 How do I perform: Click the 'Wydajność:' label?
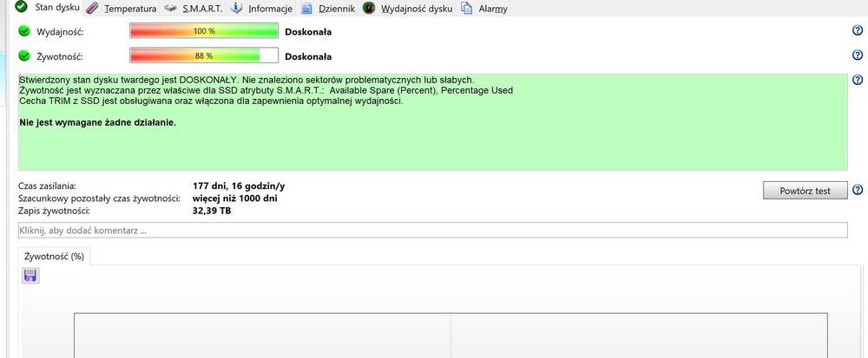(x=60, y=32)
